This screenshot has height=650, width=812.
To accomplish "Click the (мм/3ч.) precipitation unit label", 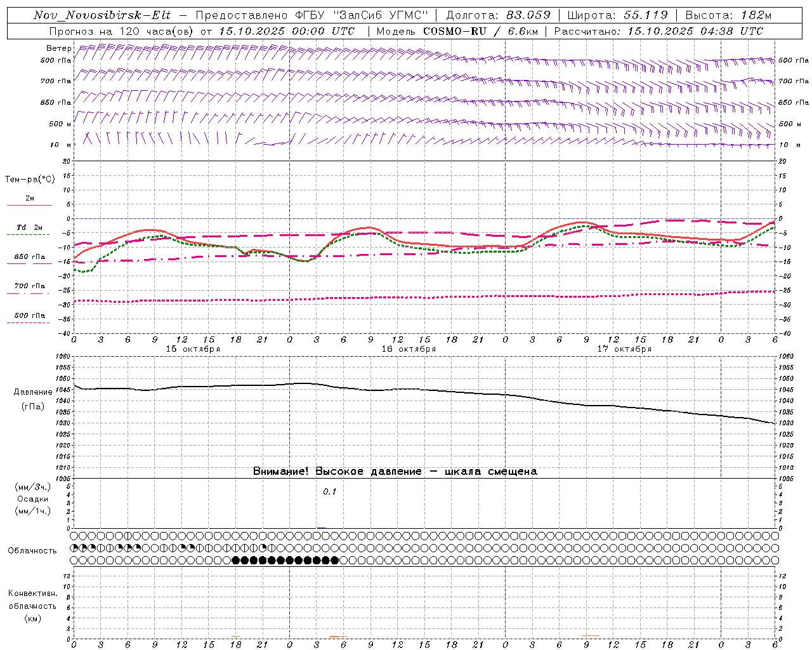I will (x=33, y=487).
